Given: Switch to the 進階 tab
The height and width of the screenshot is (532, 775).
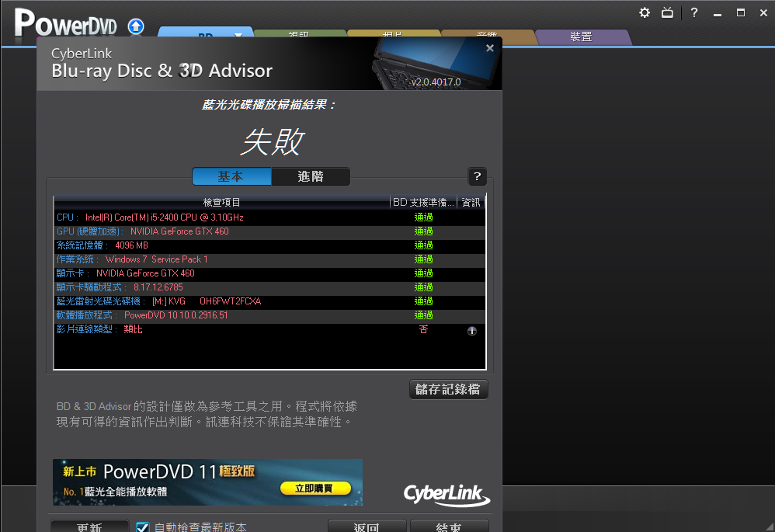Looking at the screenshot, I should pyautogui.click(x=311, y=176).
